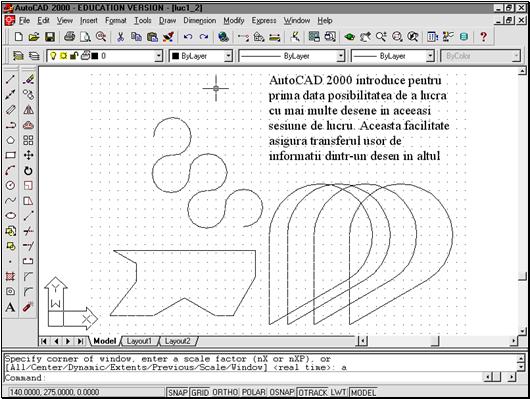Select the Rotate modify tool

click(28, 170)
